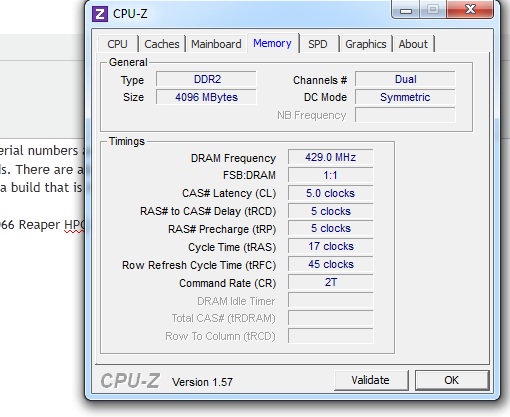Click the 45 clocks tRFC value field
The width and height of the screenshot is (510, 417).
click(331, 264)
